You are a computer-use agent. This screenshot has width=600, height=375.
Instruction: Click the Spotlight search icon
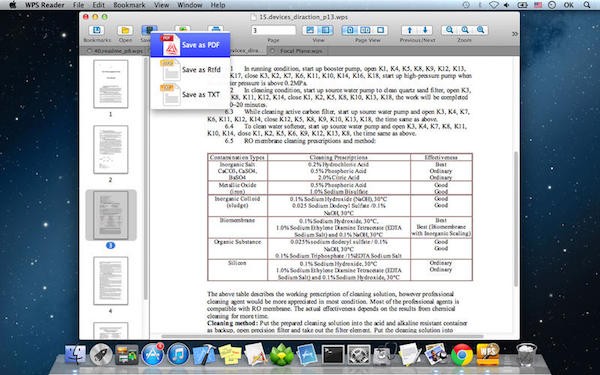tap(587, 5)
